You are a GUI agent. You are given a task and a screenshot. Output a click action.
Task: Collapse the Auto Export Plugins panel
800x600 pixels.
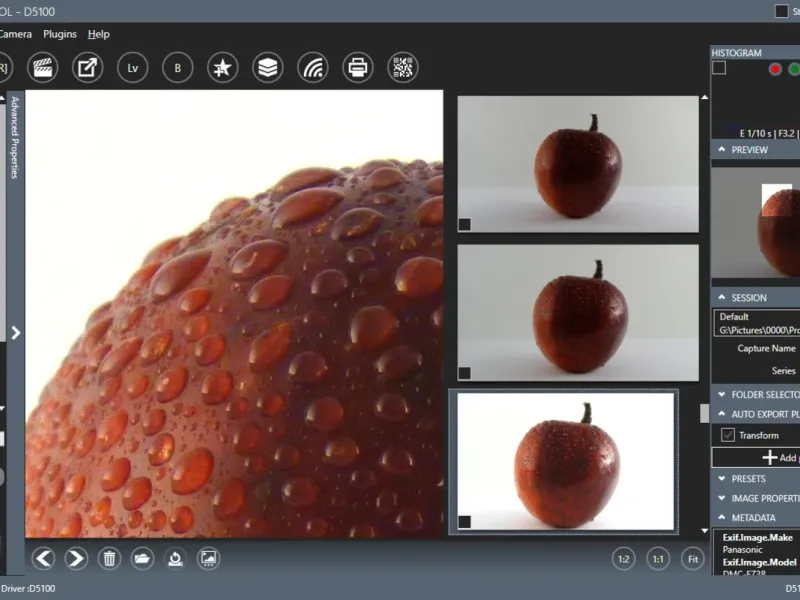coord(721,414)
